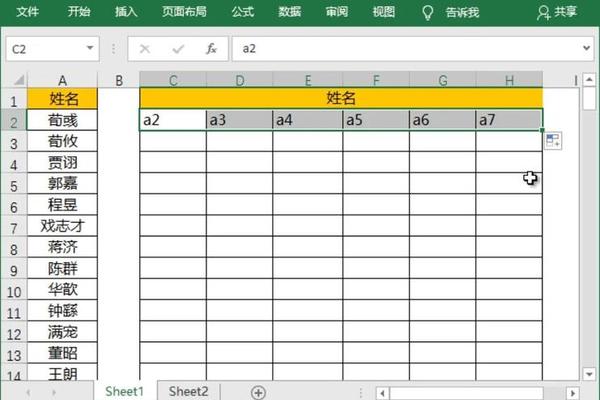The height and width of the screenshot is (400, 600).
Task: Click the 告诉我 lightbulb search
Action: click(450, 13)
